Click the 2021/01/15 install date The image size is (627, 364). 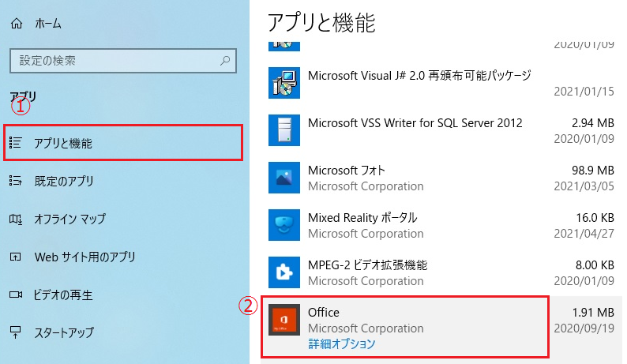tap(584, 92)
